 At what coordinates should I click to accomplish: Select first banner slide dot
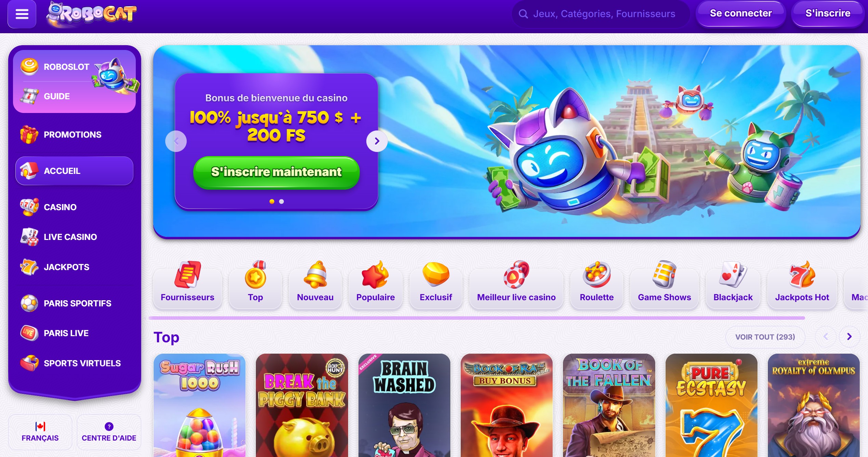[x=272, y=202]
